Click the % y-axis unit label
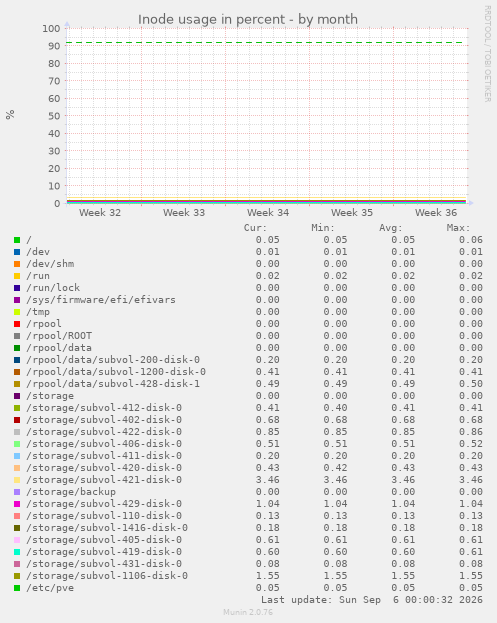This screenshot has width=497, height=623. (10, 115)
